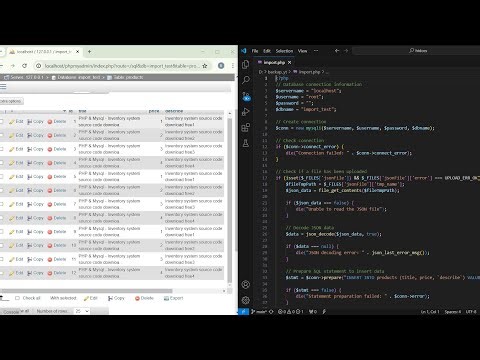Open the Source Control view in VS Code
Image resolution: width=480 pixels, height=360 pixels.
pos(246,96)
